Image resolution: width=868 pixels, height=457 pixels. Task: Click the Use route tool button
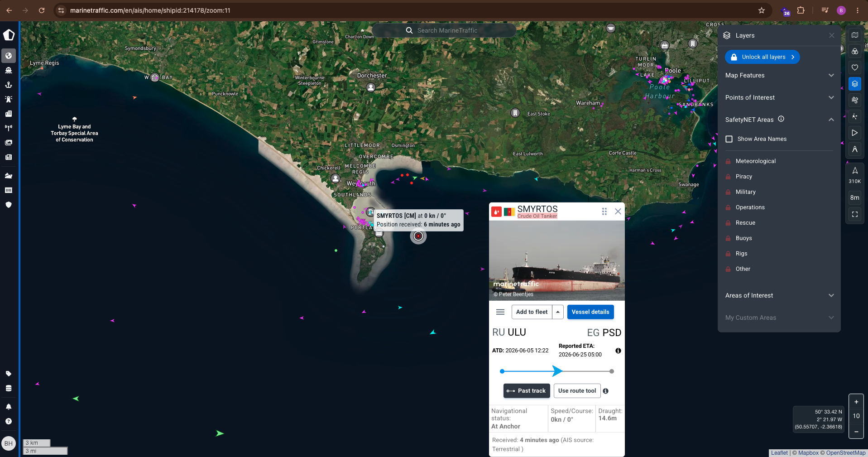[x=577, y=391]
